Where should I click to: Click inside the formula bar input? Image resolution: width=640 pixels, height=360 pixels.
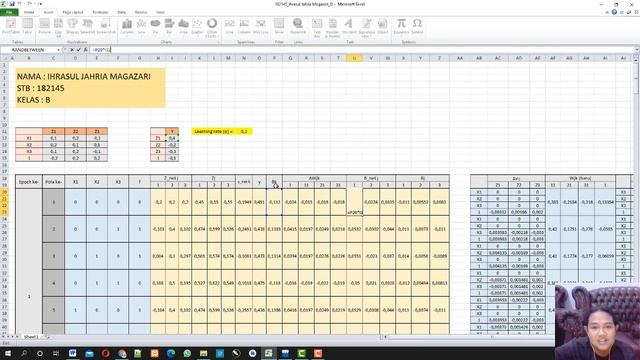(361, 50)
